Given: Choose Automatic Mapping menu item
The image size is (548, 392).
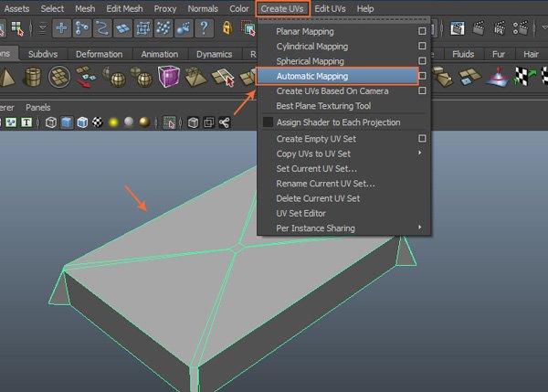Looking at the screenshot, I should click(337, 76).
